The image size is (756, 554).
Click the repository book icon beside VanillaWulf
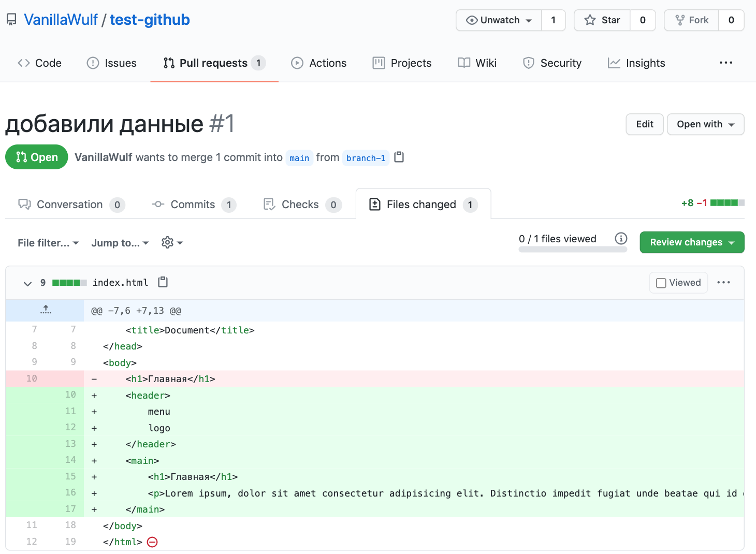coord(11,20)
